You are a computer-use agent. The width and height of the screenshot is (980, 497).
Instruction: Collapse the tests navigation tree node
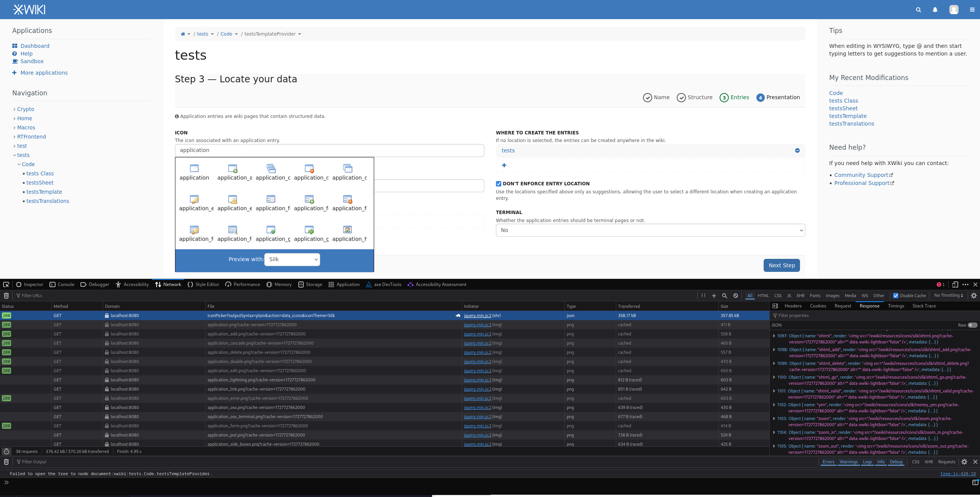click(x=15, y=155)
